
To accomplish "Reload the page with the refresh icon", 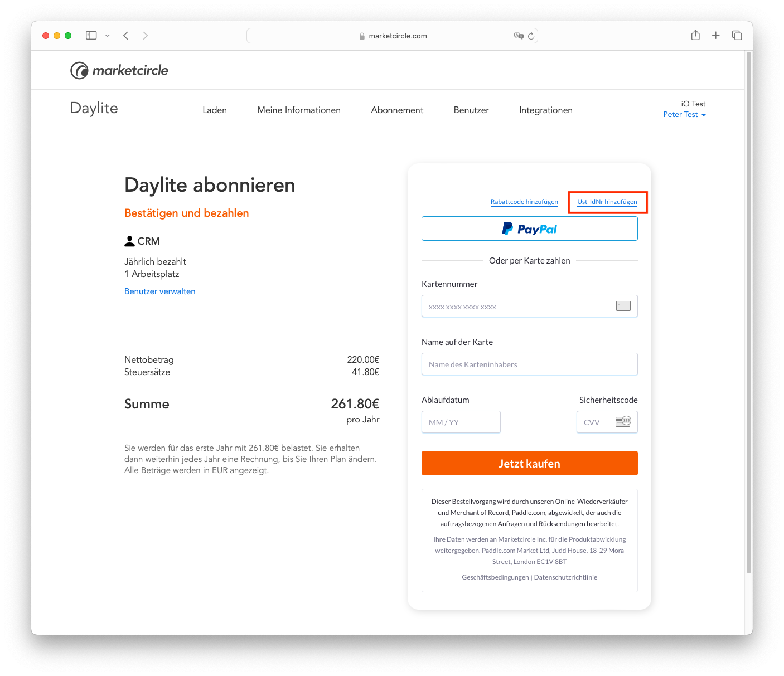I will click(x=531, y=36).
